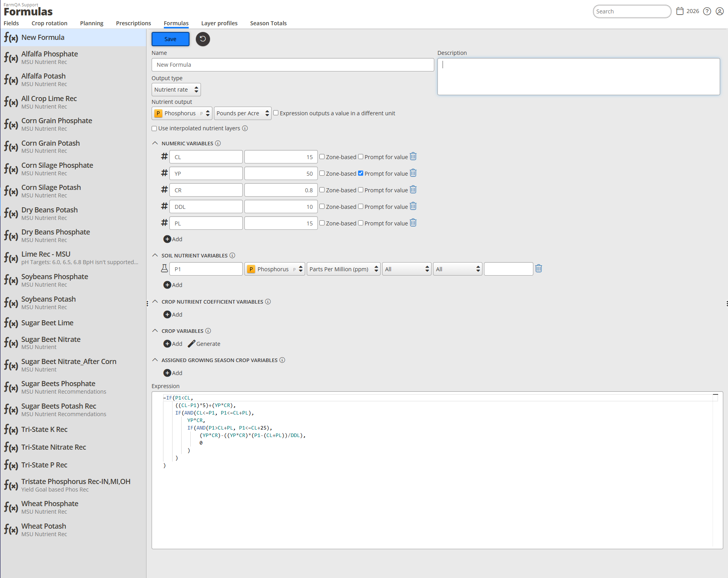
Task: Open the Output type Nutrient rate dropdown
Action: tap(176, 90)
